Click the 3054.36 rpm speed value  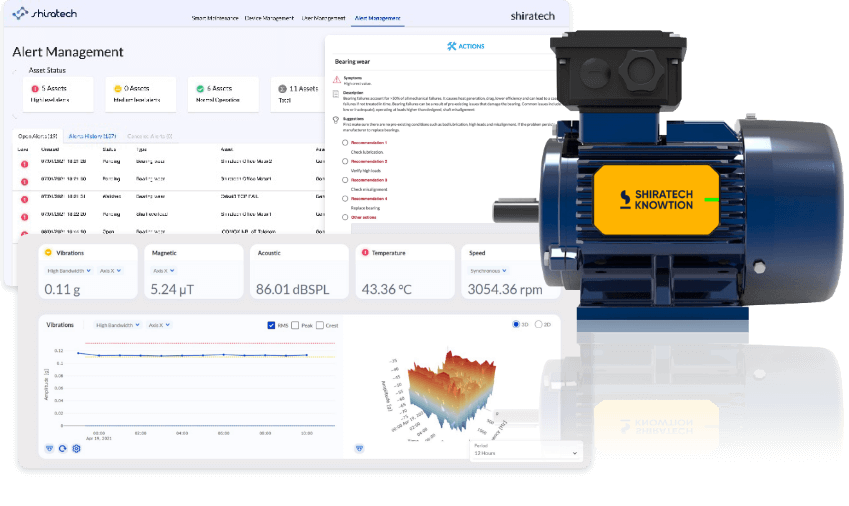coord(505,290)
